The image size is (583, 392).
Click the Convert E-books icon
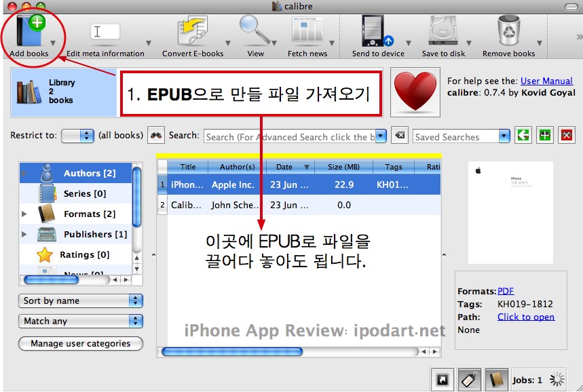(193, 31)
